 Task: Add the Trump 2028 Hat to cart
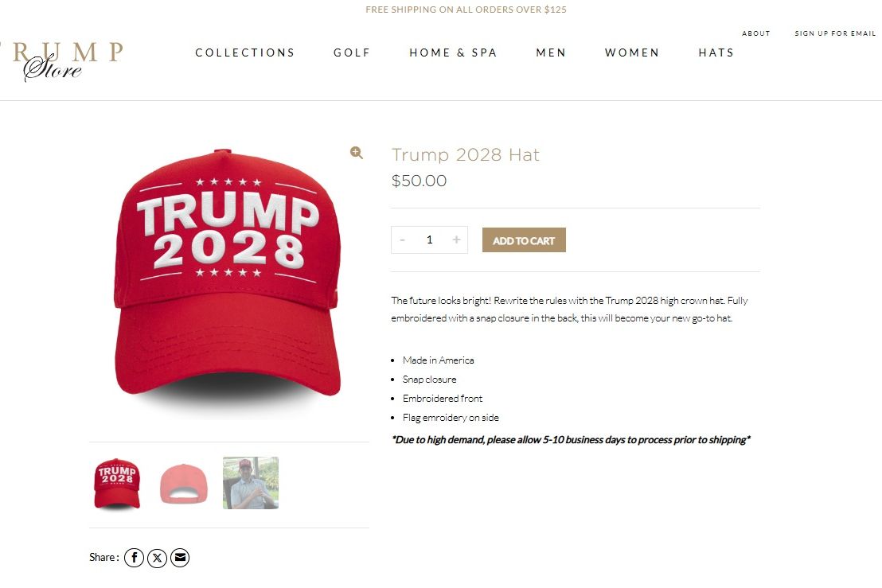(524, 240)
